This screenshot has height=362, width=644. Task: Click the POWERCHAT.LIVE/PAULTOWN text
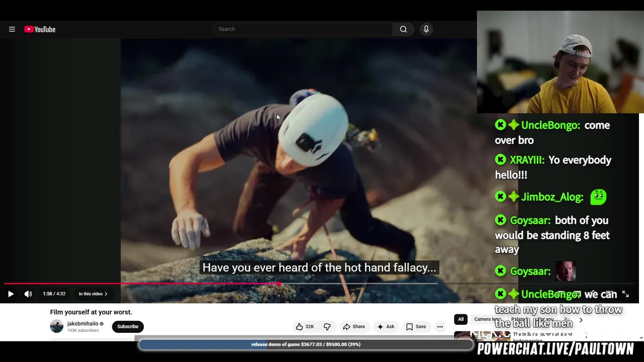[x=555, y=349]
